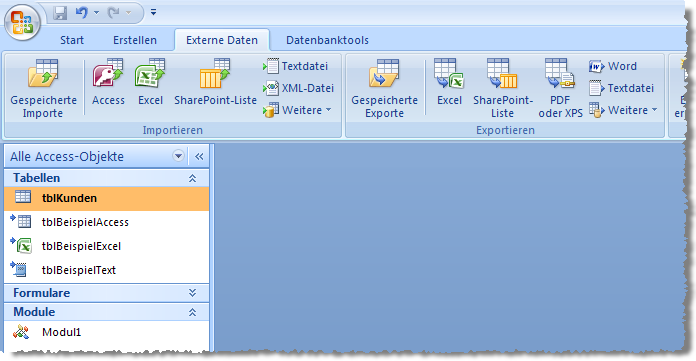
Task: Export to a Textdatei
Action: pyautogui.click(x=621, y=88)
